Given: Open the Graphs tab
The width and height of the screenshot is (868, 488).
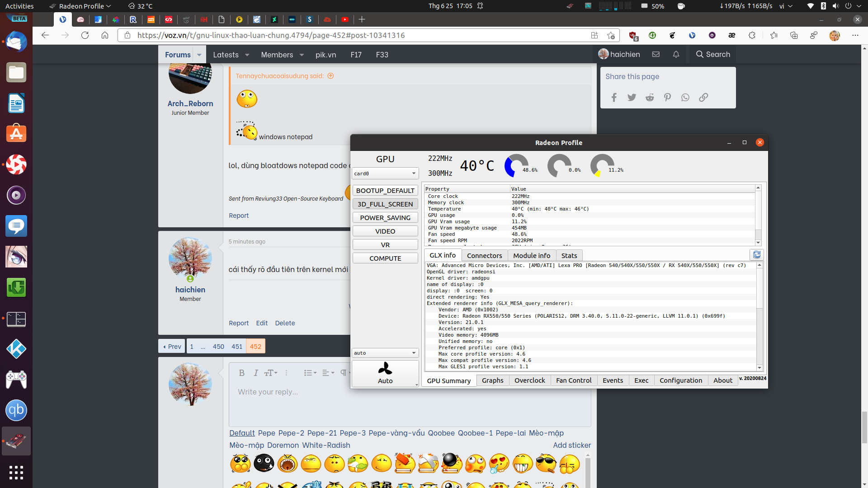Looking at the screenshot, I should (x=492, y=380).
